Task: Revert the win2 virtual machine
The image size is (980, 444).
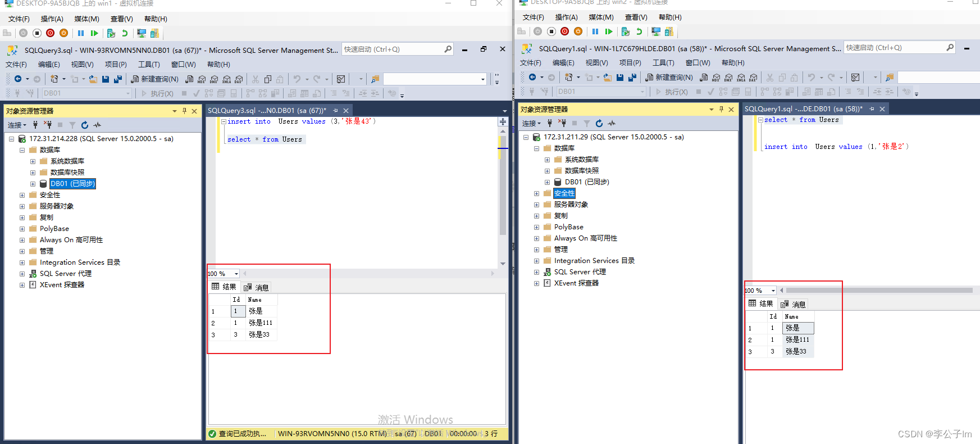Action: pos(639,31)
